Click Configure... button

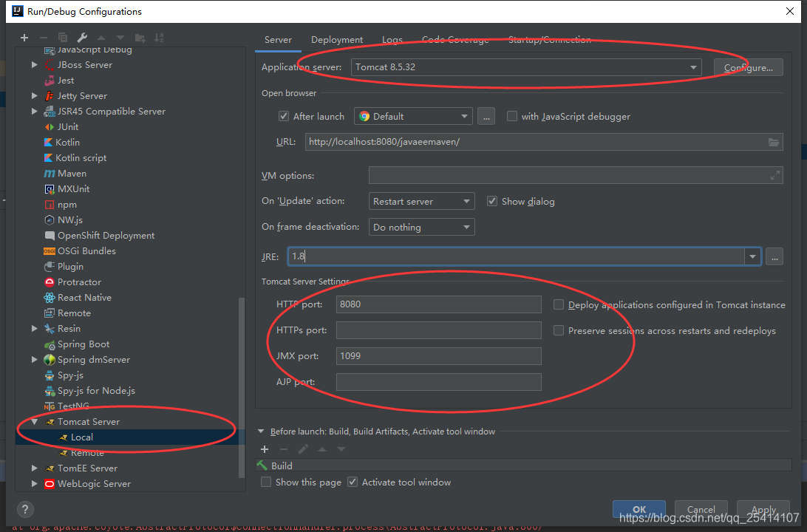[749, 67]
